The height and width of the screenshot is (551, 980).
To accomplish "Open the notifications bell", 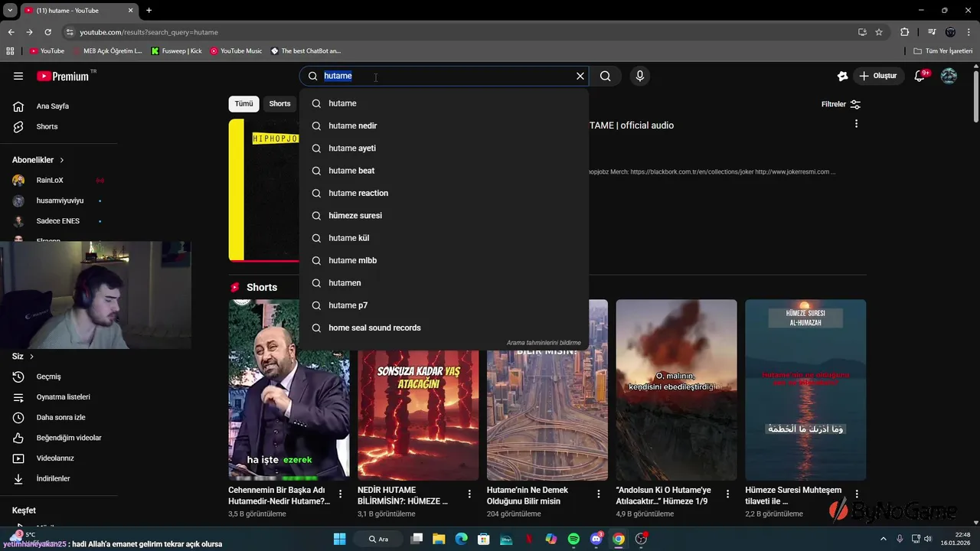I will coord(920,76).
